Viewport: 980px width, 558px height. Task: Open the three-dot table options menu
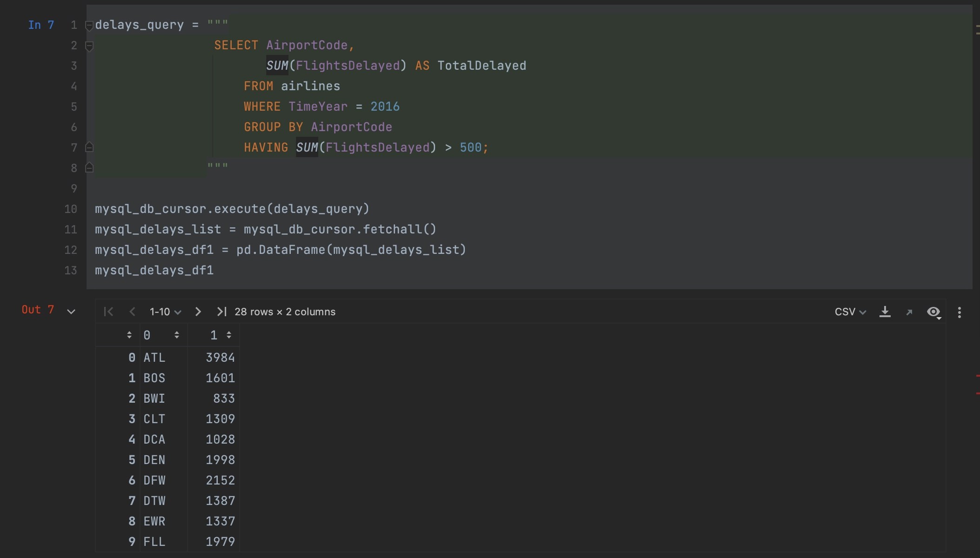tap(960, 312)
